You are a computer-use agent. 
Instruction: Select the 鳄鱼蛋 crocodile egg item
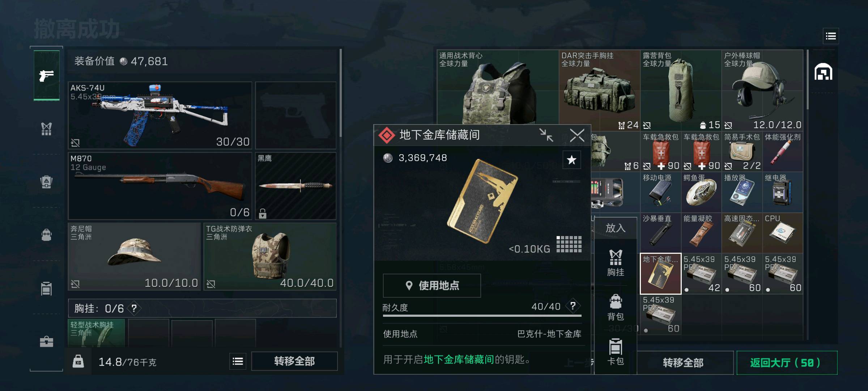click(701, 192)
